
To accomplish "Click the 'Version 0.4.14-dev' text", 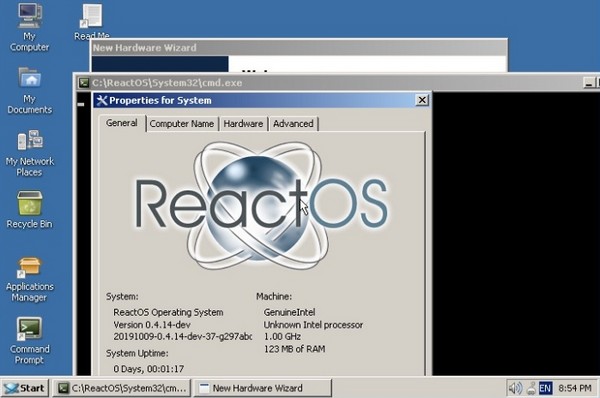I will (152, 325).
